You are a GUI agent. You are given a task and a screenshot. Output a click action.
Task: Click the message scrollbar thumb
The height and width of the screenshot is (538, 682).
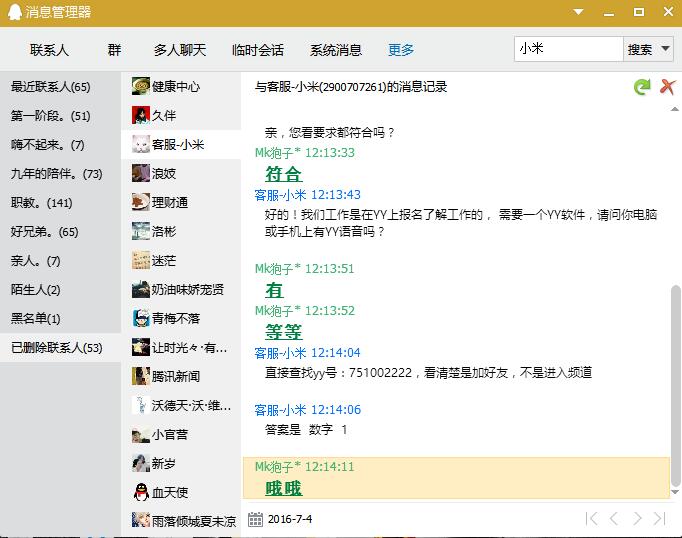pos(675,385)
